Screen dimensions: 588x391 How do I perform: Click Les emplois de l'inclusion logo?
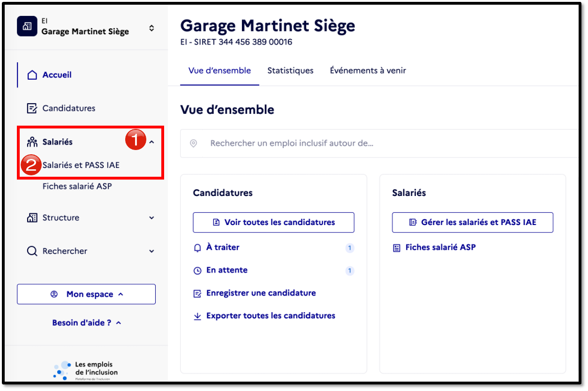click(85, 370)
